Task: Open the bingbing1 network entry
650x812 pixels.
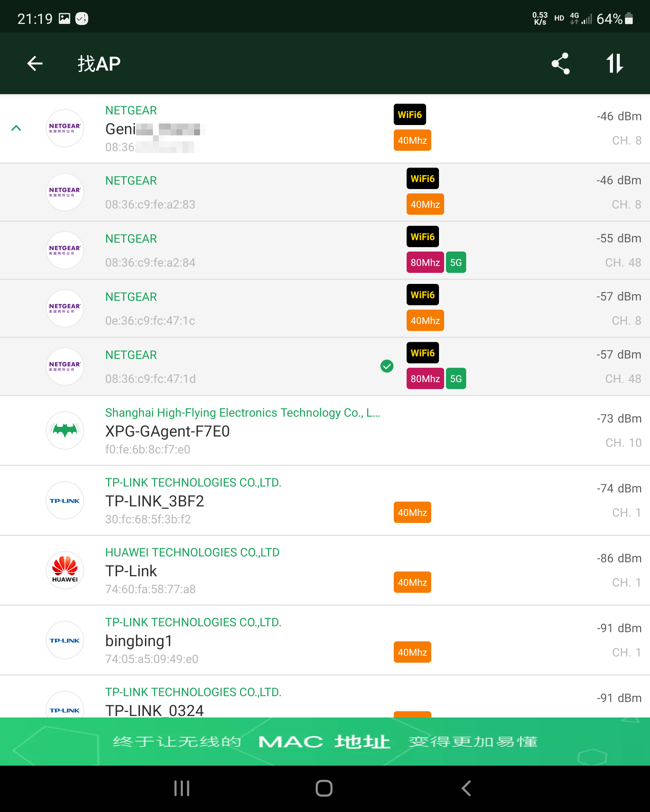Action: pos(325,640)
